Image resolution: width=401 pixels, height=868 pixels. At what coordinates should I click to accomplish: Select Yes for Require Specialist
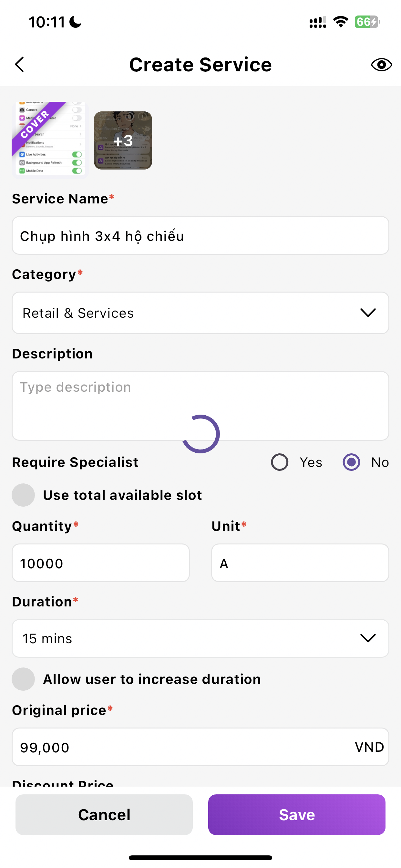280,462
